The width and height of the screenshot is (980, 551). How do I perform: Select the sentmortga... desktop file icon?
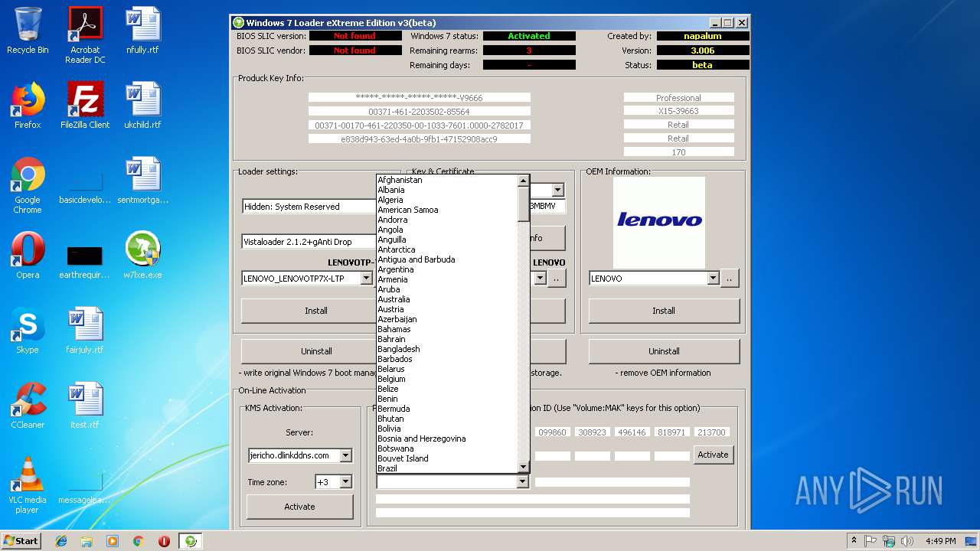142,181
